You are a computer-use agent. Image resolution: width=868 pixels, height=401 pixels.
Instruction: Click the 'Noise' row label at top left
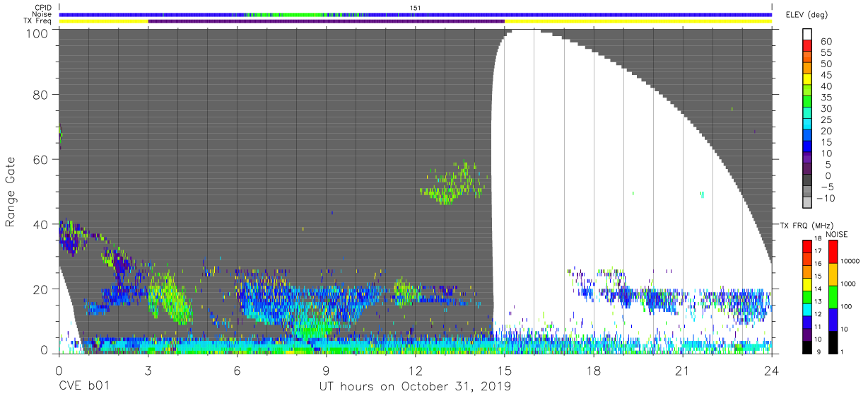[41, 14]
